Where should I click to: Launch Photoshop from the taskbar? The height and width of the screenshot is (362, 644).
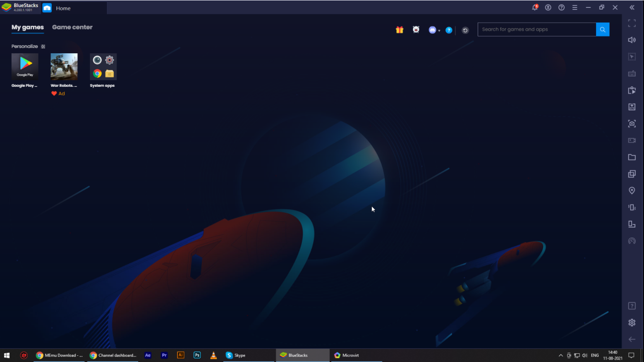coord(197,355)
